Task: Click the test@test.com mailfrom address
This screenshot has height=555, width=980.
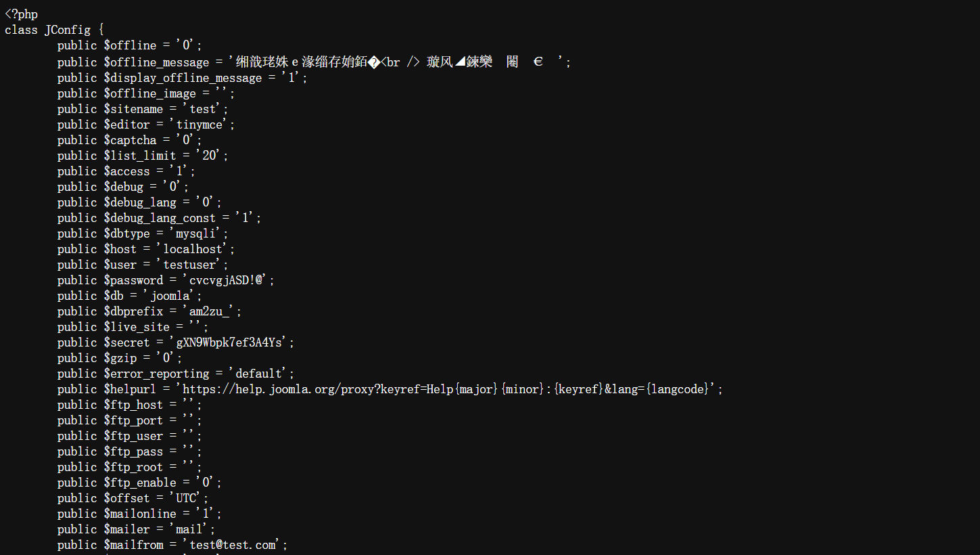Action: tap(231, 544)
